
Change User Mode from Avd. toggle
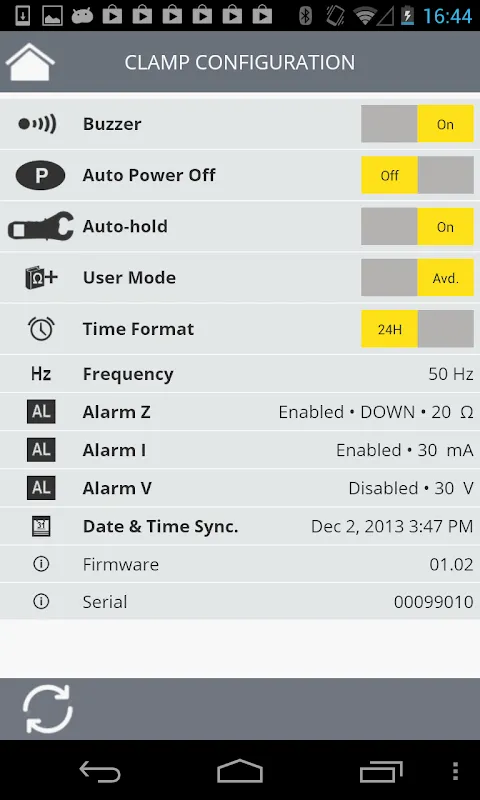coord(417,278)
